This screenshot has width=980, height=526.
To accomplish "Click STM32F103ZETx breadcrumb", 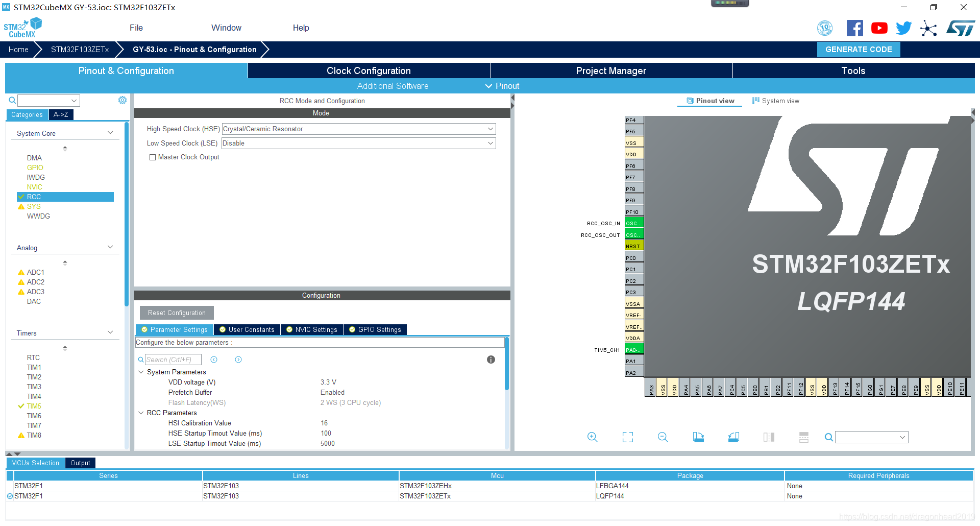I will (x=80, y=50).
